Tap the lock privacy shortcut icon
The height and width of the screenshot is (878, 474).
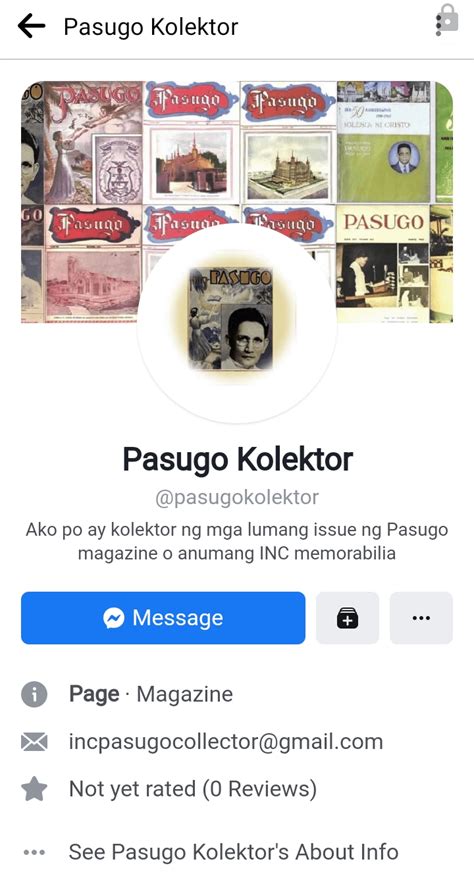tap(447, 21)
